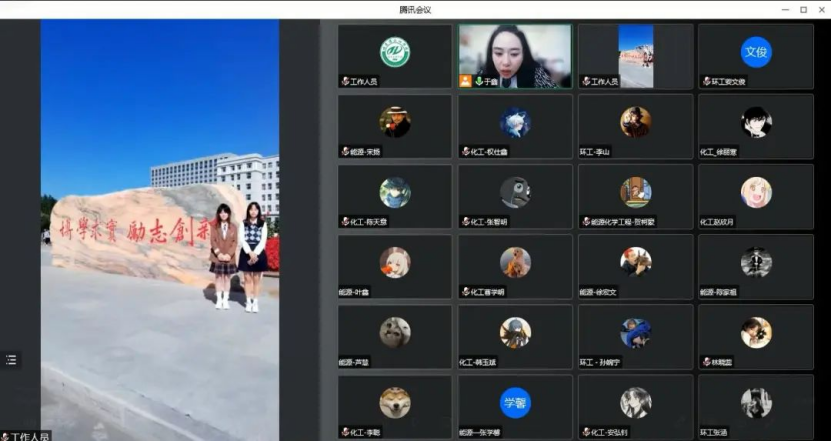This screenshot has height=441, width=831.
Task: Click muted mic beside 化工-安弘剑
Action: click(586, 432)
